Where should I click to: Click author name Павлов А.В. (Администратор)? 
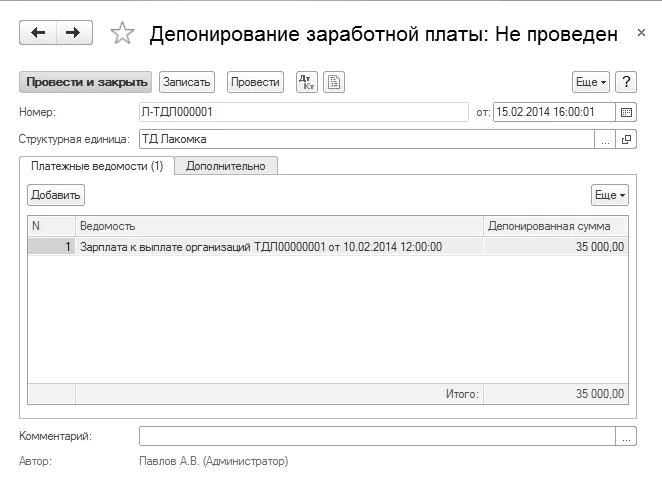[214, 461]
